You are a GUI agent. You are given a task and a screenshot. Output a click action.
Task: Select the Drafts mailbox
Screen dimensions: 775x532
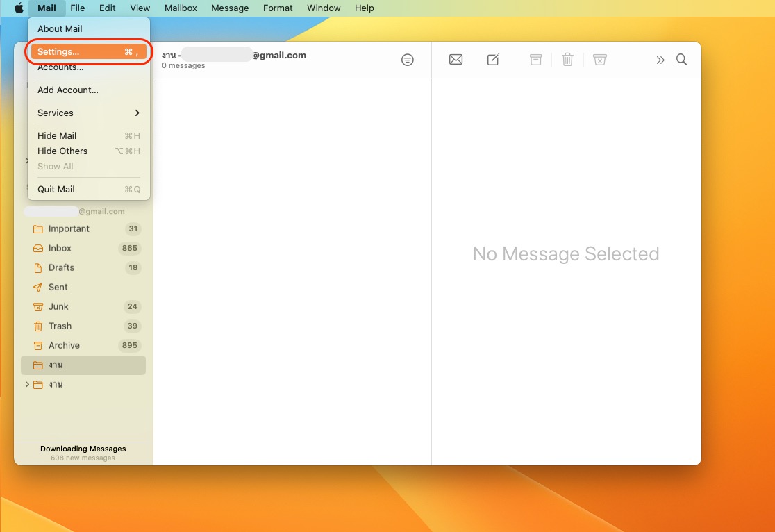61,267
